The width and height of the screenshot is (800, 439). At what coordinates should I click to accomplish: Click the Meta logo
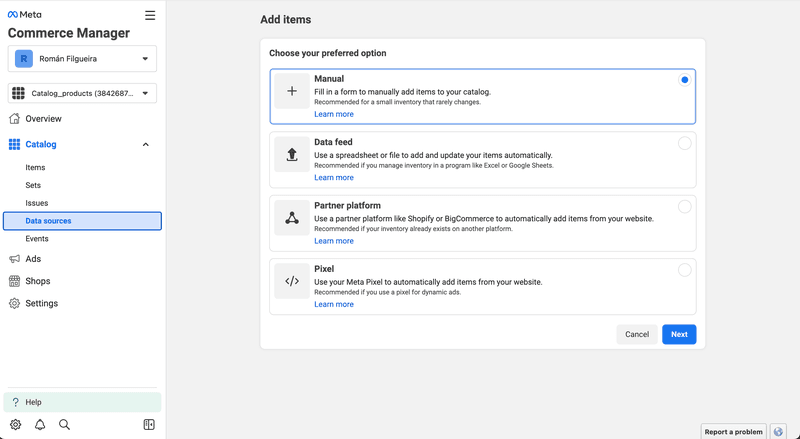pyautogui.click(x=24, y=15)
